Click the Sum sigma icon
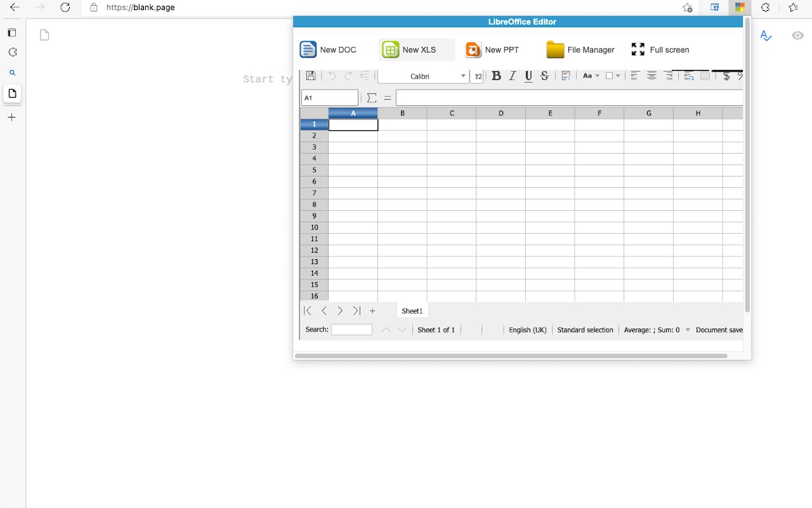This screenshot has height=508, width=812. coord(372,98)
